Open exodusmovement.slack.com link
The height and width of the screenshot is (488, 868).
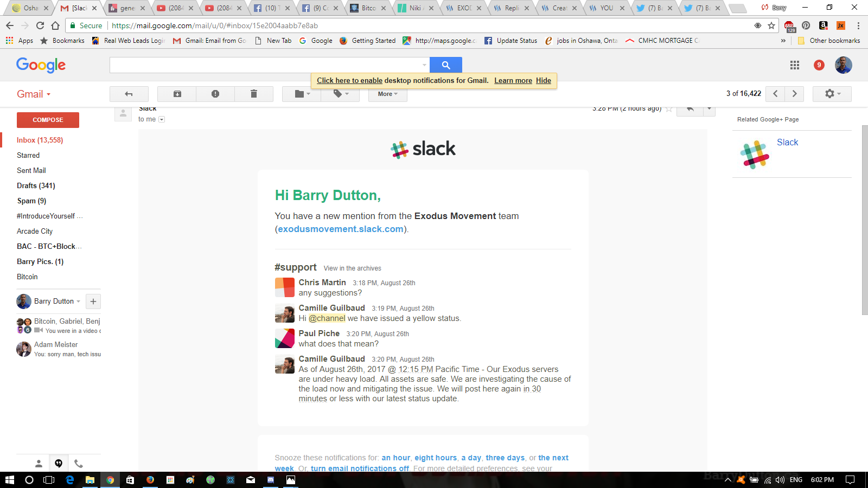341,229
